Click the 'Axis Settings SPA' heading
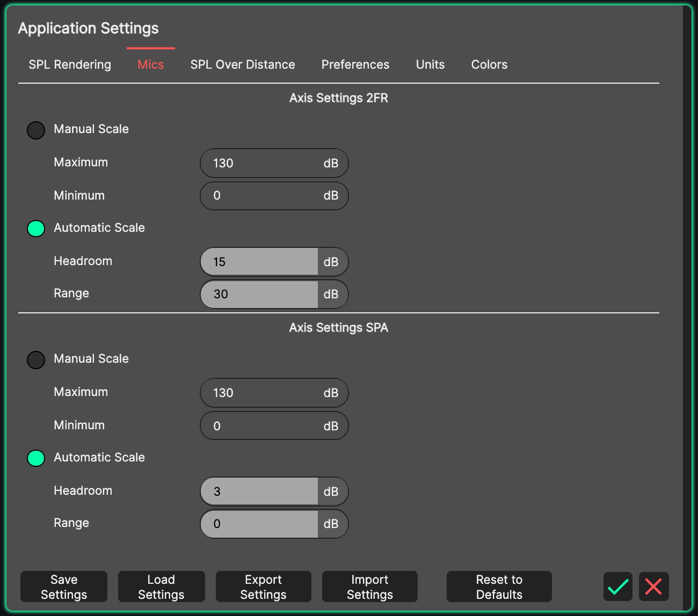The width and height of the screenshot is (698, 616). click(339, 328)
